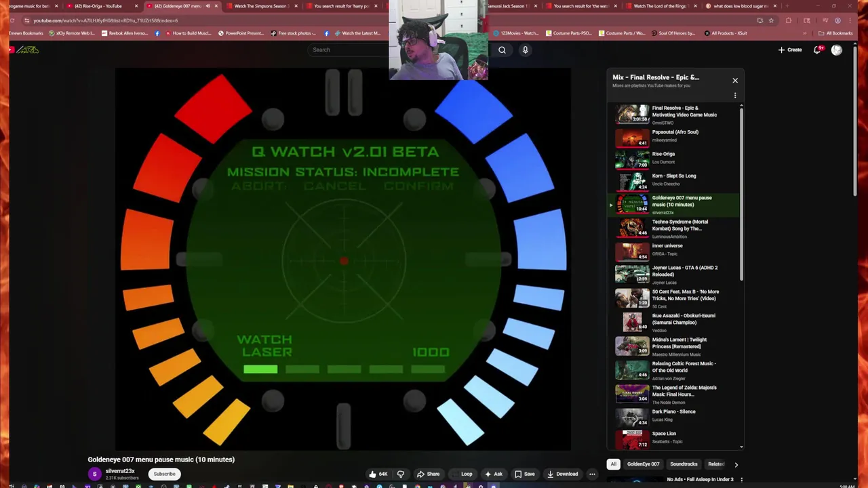Share the Goldeneye 007 video
This screenshot has height=488, width=868.
428,474
